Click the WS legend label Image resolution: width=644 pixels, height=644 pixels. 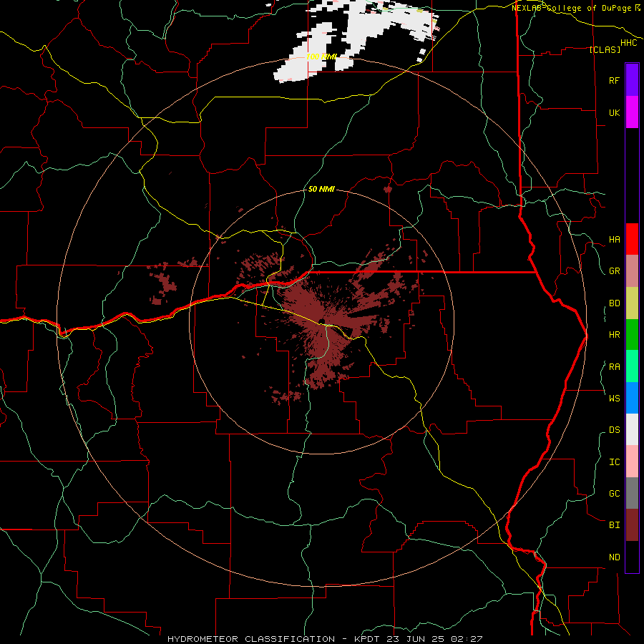click(x=614, y=398)
